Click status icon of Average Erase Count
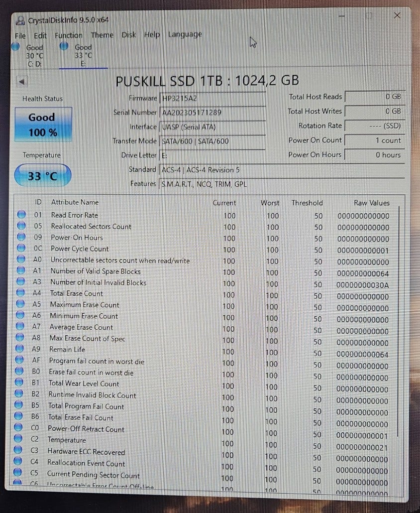 [20, 327]
